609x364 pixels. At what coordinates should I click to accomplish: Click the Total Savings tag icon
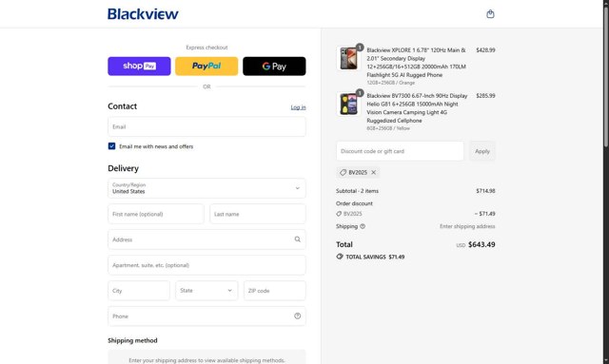pos(340,257)
